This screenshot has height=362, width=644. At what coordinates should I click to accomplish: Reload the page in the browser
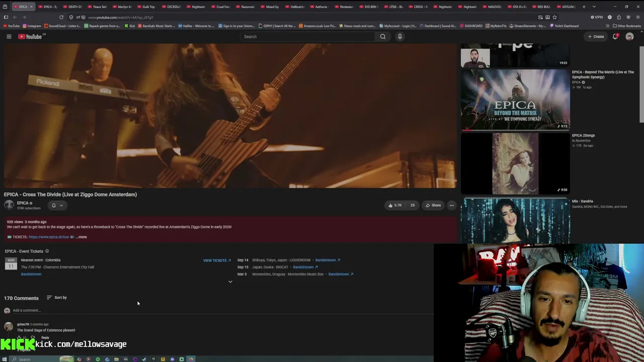coord(61,17)
